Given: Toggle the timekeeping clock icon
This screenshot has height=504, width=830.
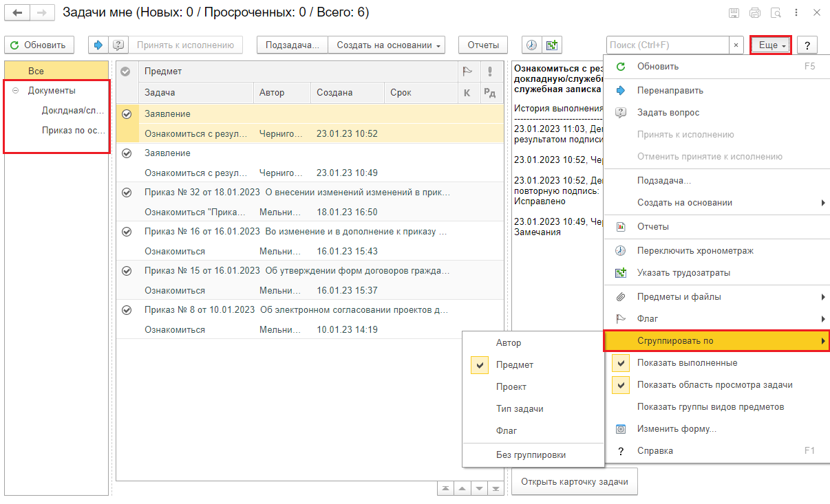Looking at the screenshot, I should click(x=532, y=45).
